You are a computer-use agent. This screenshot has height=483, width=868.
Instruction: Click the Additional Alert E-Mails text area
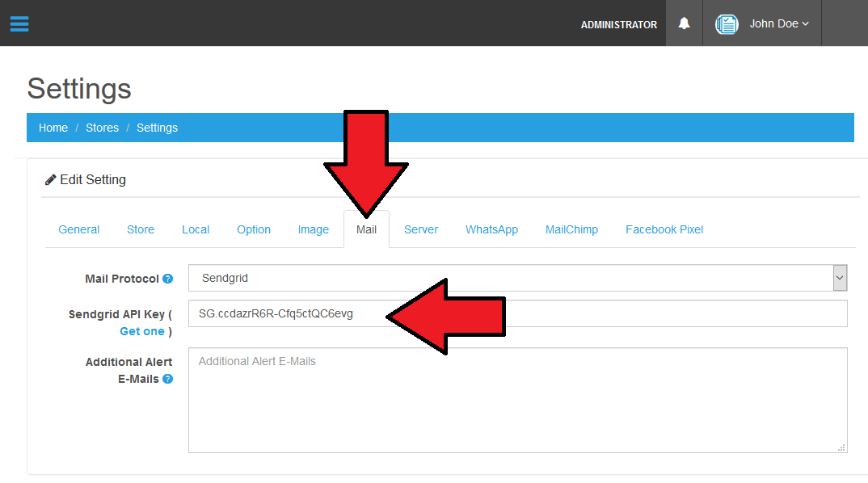pos(517,400)
